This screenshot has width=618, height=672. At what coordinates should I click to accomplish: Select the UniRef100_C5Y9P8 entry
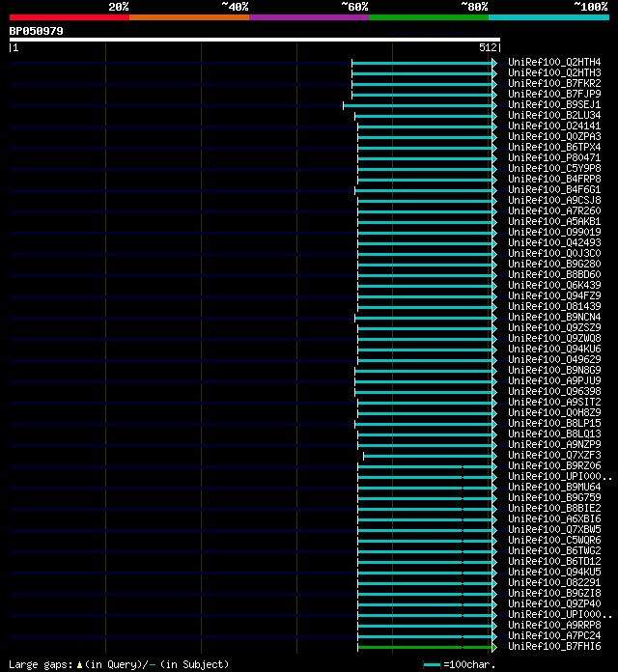point(554,168)
